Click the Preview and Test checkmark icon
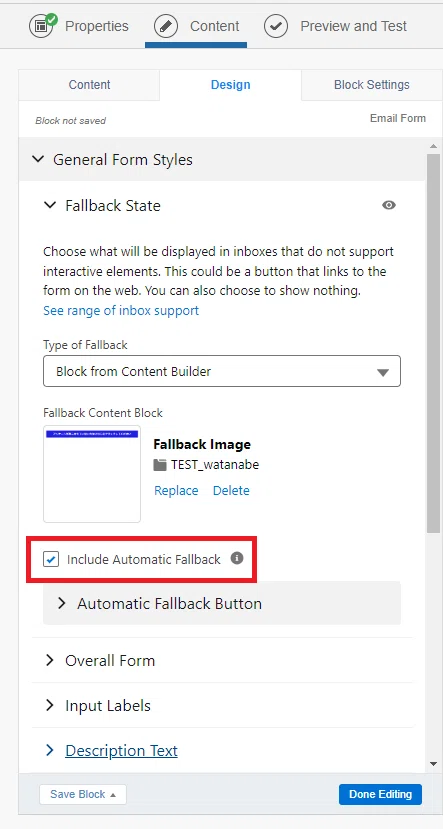This screenshot has height=829, width=443. point(276,26)
